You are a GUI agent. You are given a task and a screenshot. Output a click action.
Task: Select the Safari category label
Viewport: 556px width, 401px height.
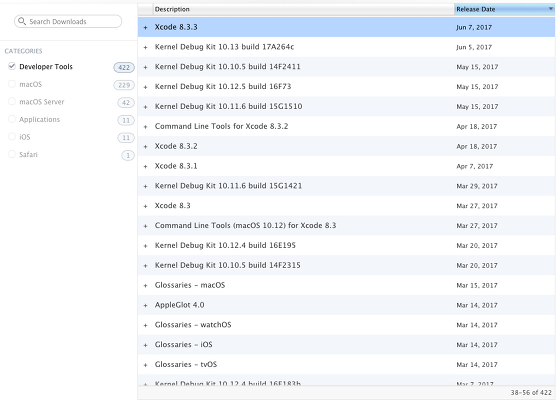pyautogui.click(x=28, y=155)
